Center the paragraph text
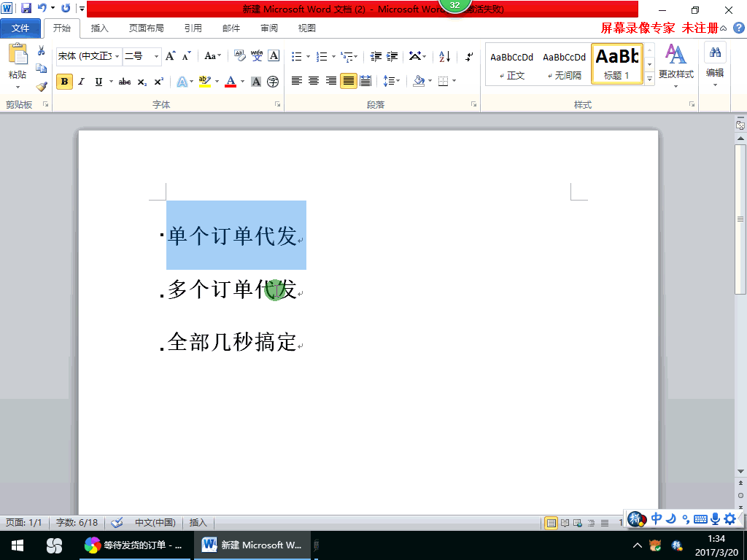747x560 pixels. point(314,82)
